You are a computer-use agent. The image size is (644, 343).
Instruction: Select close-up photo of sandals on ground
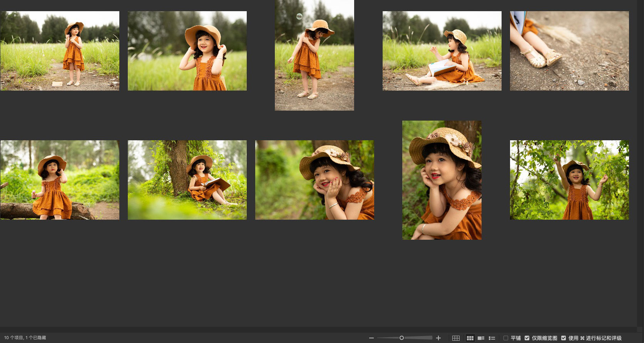[569, 51]
